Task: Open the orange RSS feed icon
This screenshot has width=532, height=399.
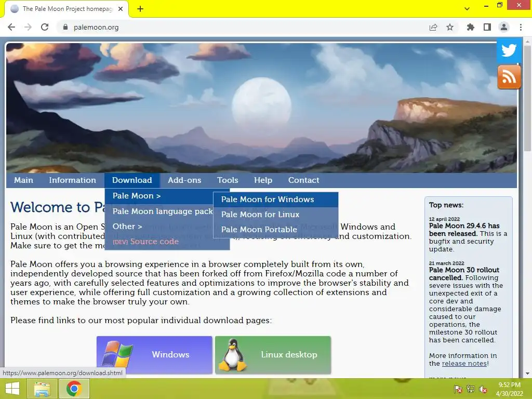Action: point(509,77)
